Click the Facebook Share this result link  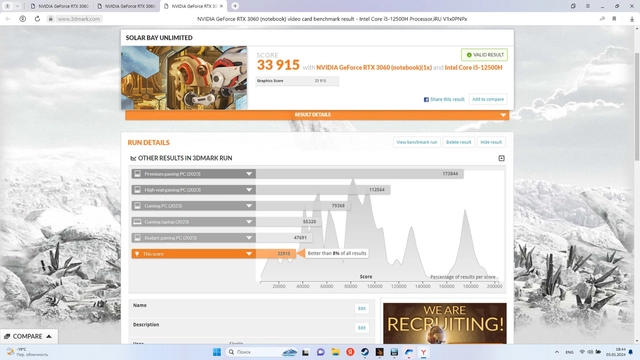click(x=444, y=99)
